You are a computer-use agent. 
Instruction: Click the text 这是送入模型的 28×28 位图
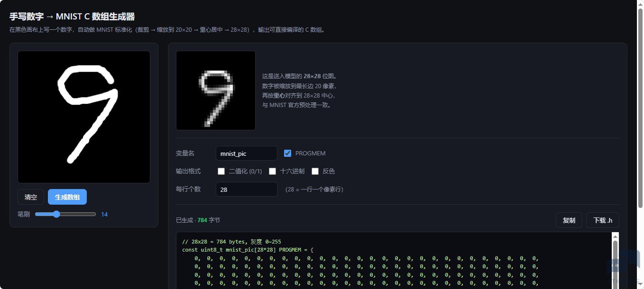click(300, 76)
